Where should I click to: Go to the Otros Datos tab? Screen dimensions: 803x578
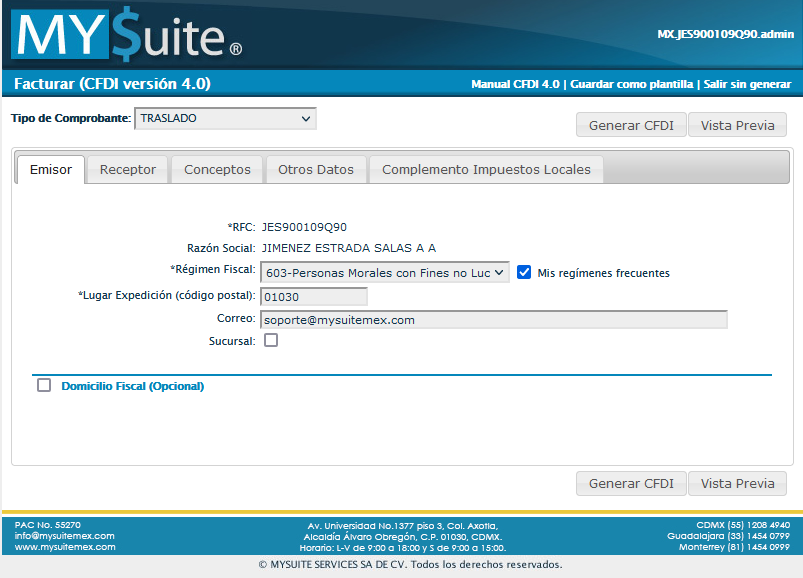click(316, 170)
